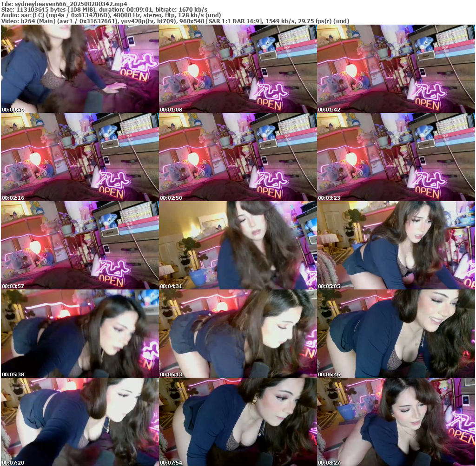The height and width of the screenshot is (466, 476).
Task: Open the thumbnail at 00:03:23
Action: tap(396, 157)
